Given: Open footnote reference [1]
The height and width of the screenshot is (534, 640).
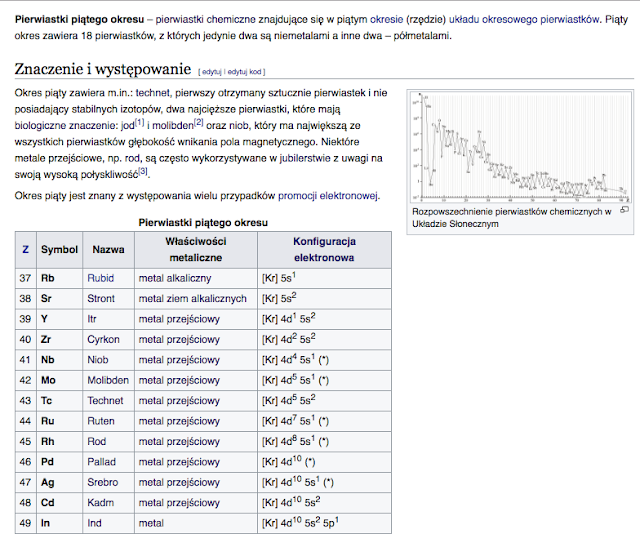Looking at the screenshot, I should click(140, 122).
